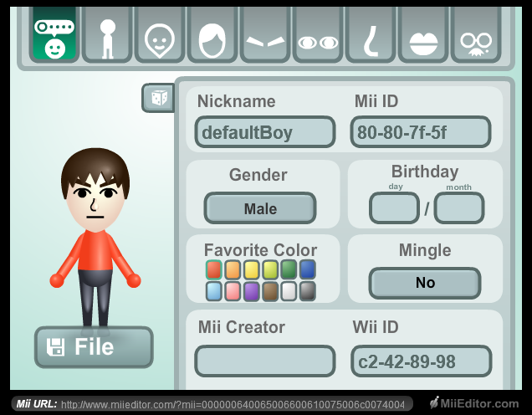
Task: Click the Birthday label
Action: tap(425, 172)
